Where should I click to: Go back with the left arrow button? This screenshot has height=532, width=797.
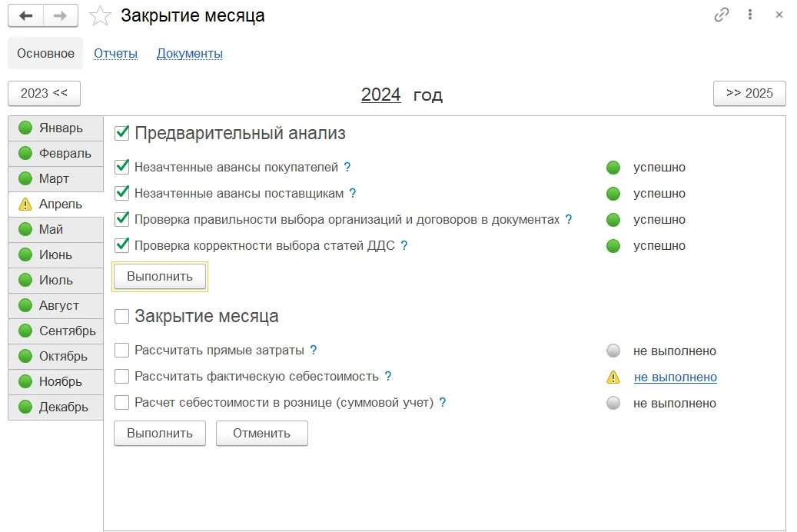point(26,16)
